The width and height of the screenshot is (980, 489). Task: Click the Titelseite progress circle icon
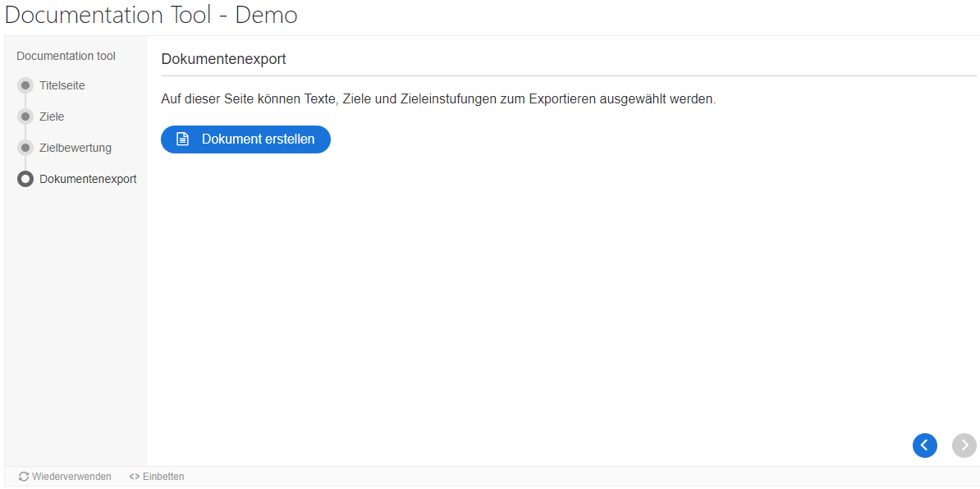(25, 85)
